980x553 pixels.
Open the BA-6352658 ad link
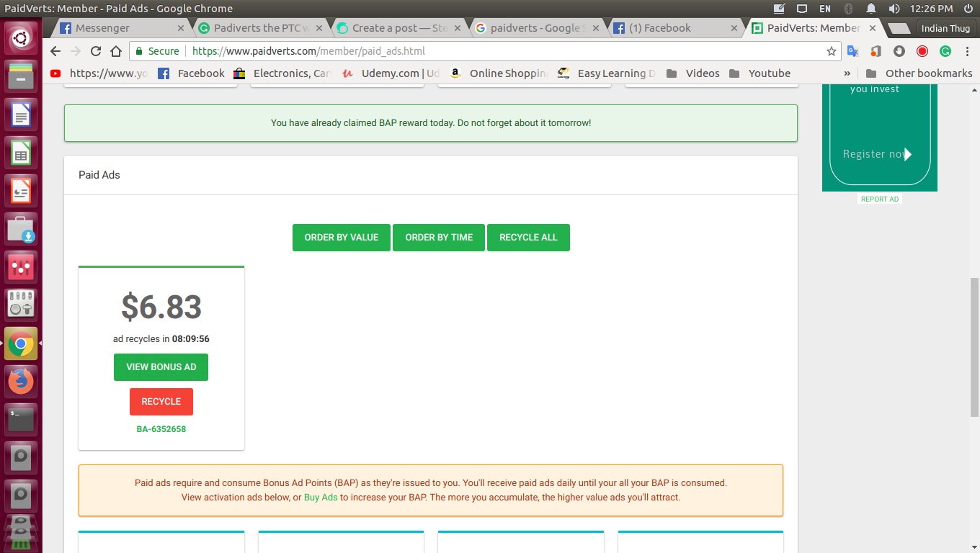[x=161, y=429]
